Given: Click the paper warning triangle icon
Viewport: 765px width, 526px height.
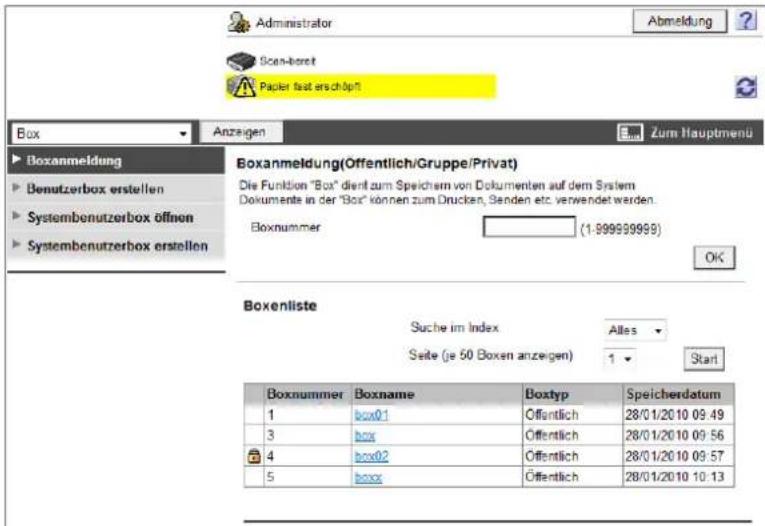Looking at the screenshot, I should pos(241,87).
